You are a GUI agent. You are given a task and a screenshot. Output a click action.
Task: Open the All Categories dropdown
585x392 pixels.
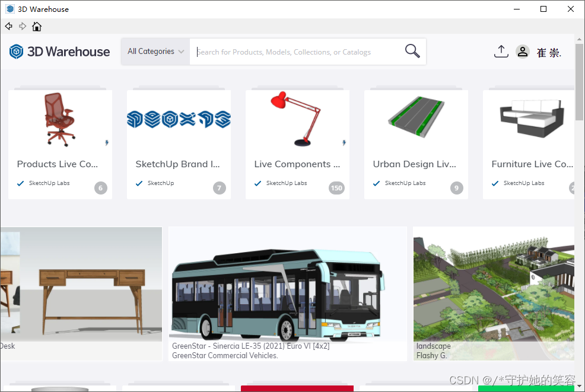coord(155,52)
